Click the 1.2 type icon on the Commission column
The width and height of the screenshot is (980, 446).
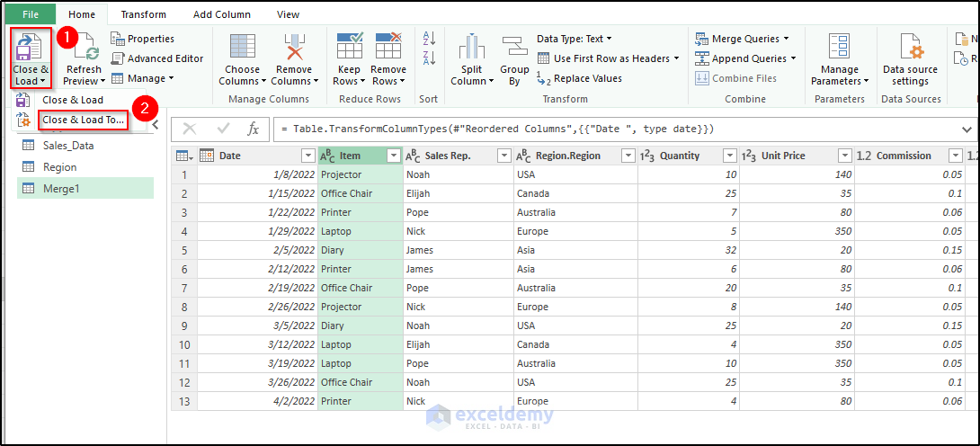coord(863,156)
